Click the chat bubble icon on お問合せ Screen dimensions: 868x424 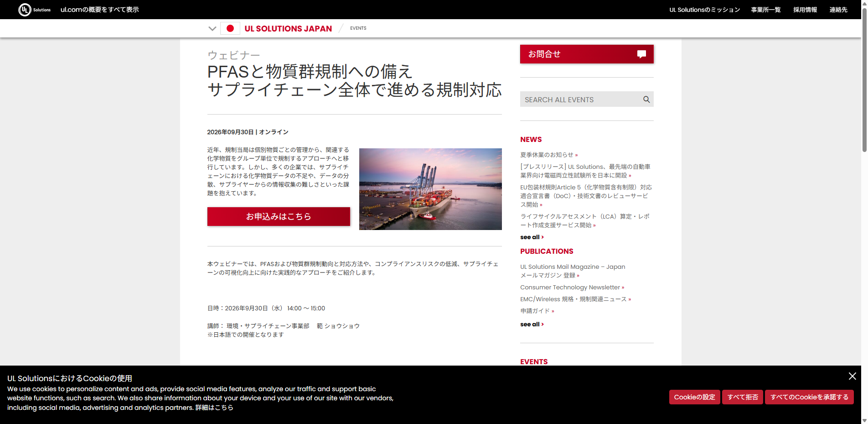(x=641, y=54)
